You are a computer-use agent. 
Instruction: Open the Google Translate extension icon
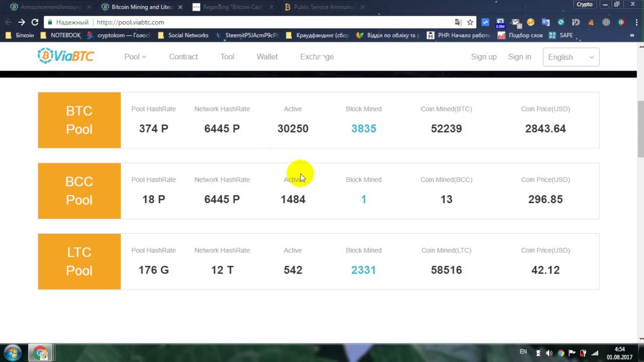tap(546, 22)
